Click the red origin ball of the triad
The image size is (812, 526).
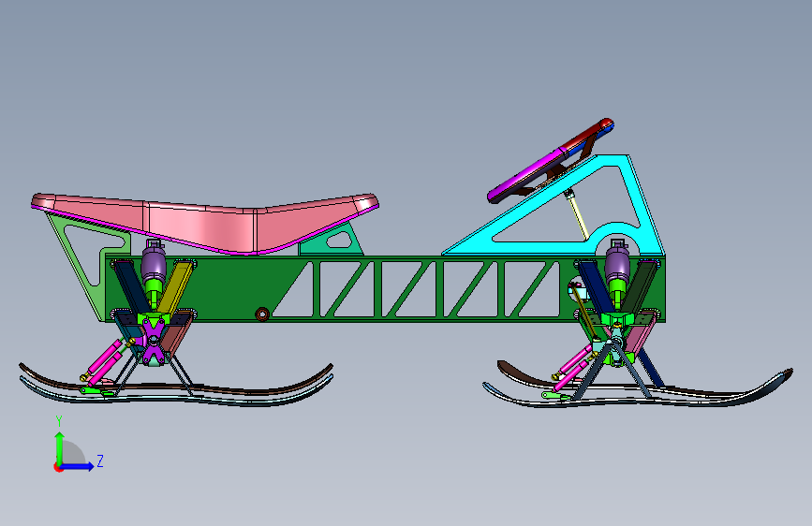coord(58,467)
